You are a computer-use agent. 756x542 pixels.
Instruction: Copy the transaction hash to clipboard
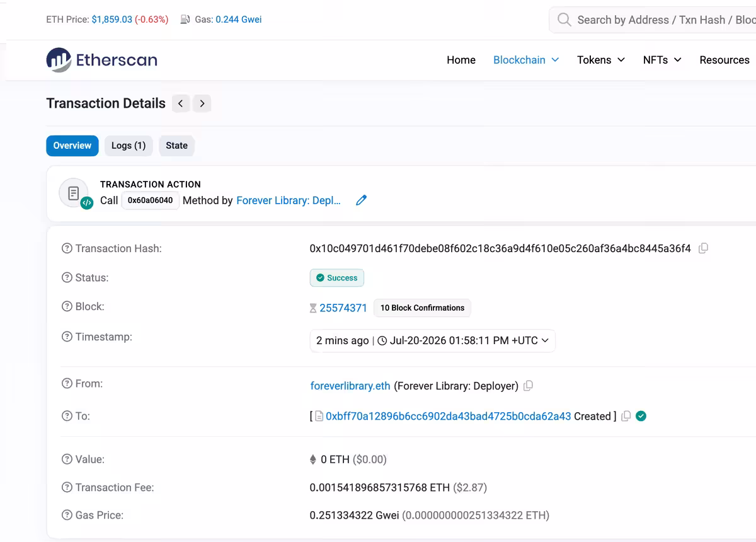pyautogui.click(x=703, y=248)
